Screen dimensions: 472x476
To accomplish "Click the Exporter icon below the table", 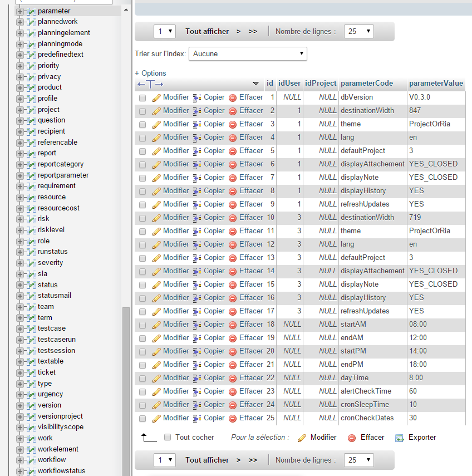I will tap(399, 438).
